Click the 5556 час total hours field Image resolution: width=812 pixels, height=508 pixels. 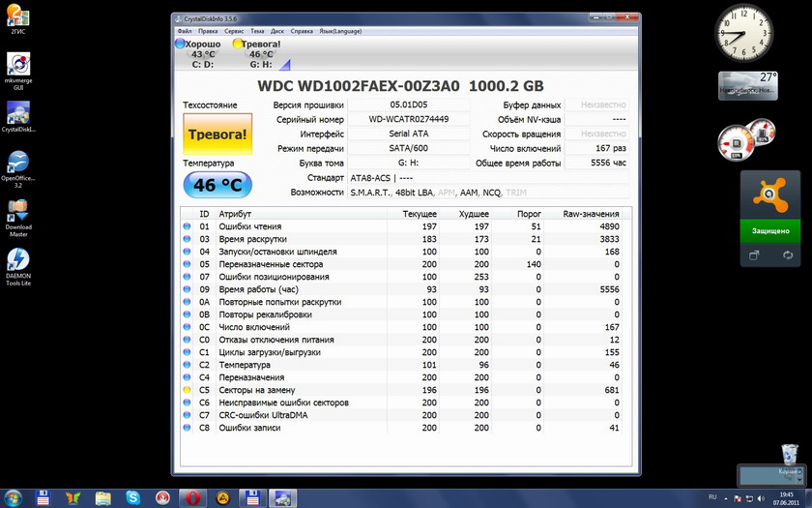click(x=596, y=163)
